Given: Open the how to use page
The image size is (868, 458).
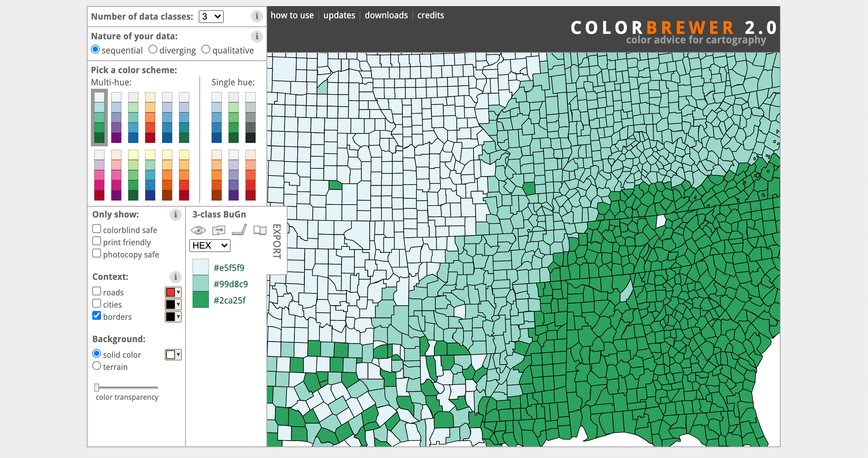Looking at the screenshot, I should click(x=292, y=15).
